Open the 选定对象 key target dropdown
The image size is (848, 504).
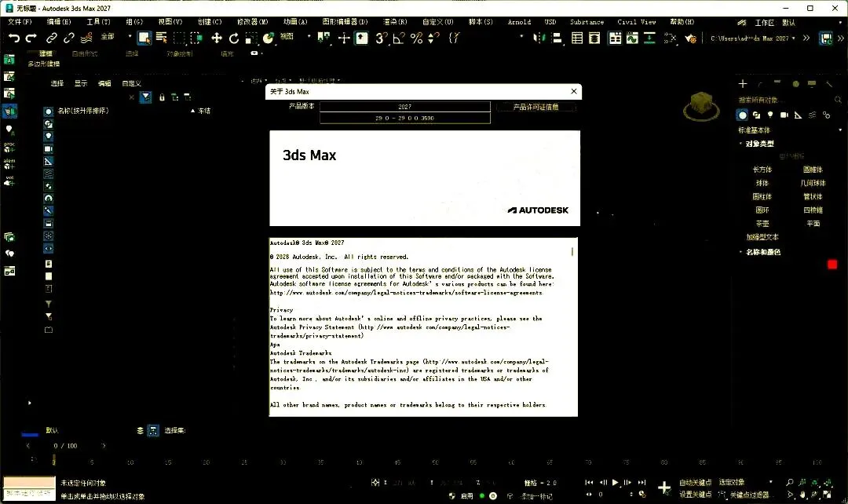[745, 482]
